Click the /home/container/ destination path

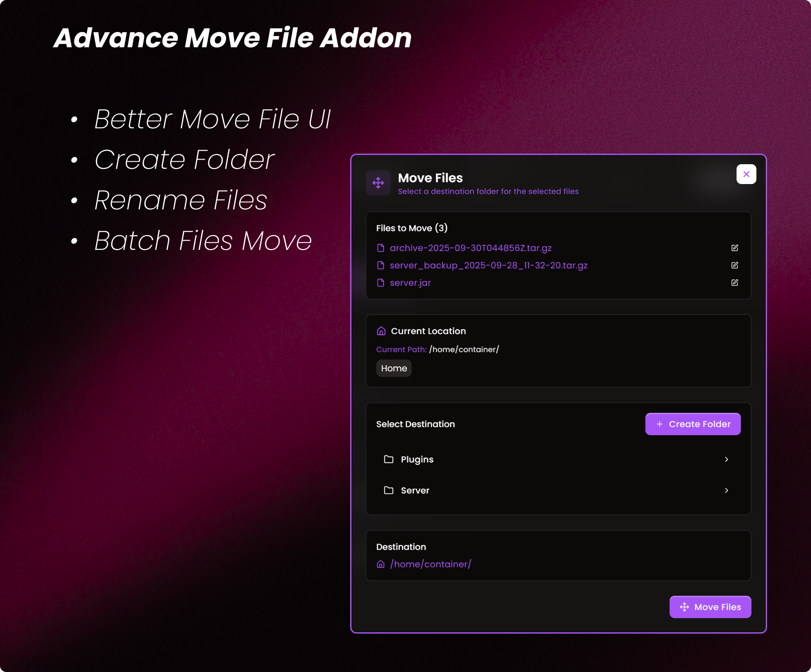tap(430, 564)
